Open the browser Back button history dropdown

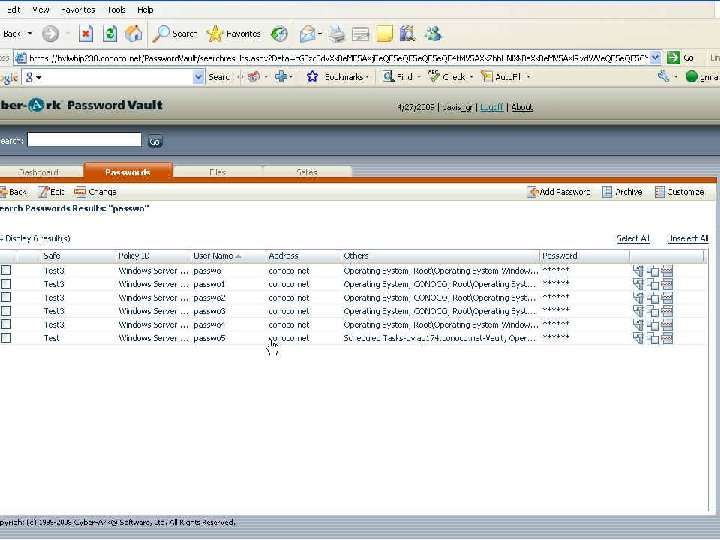tap(30, 34)
